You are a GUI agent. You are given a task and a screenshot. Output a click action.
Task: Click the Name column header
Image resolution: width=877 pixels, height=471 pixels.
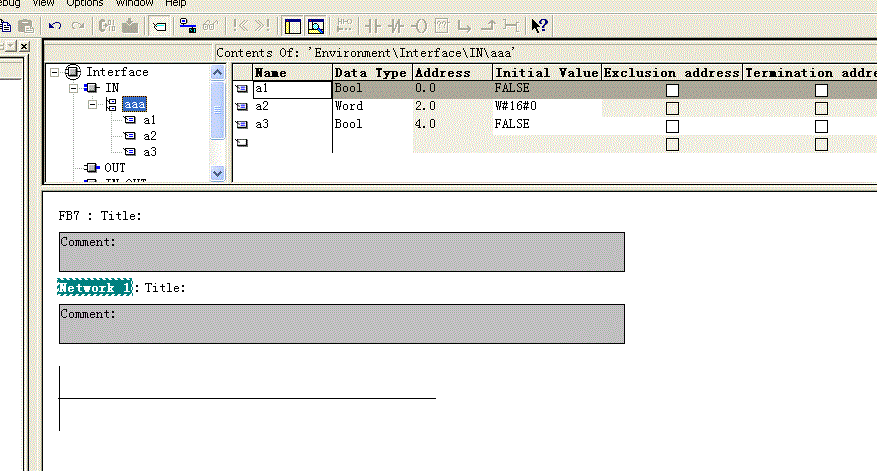click(x=293, y=73)
